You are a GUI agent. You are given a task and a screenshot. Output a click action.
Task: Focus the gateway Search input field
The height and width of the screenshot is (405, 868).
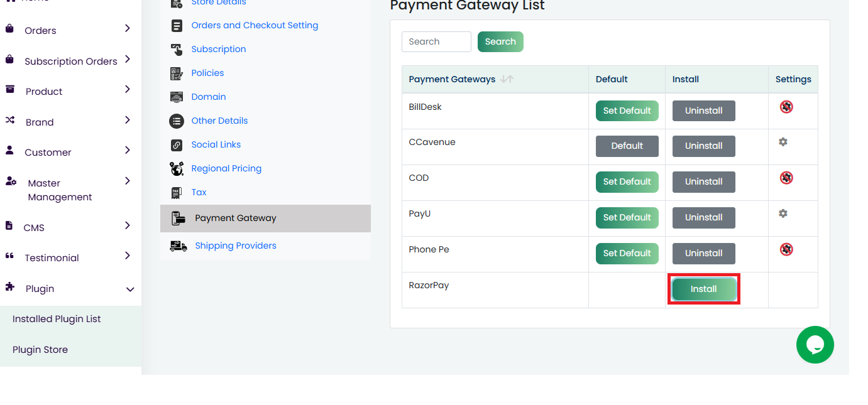tap(436, 41)
